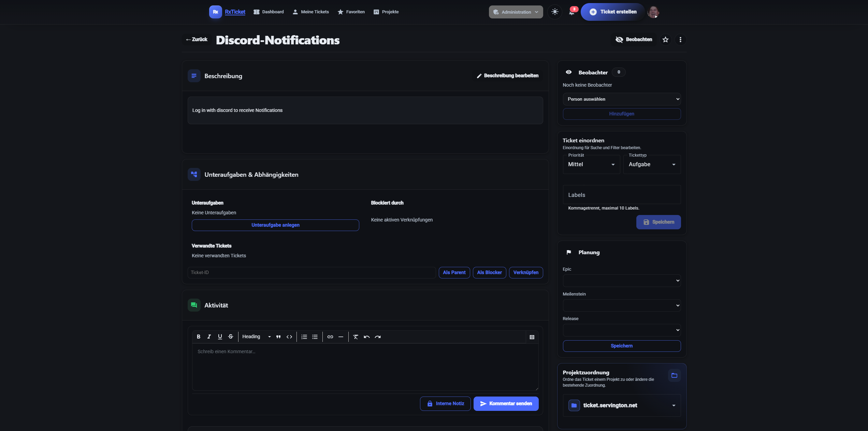The image size is (868, 431).
Task: Apply italic formatting in comment editor
Action: point(209,337)
